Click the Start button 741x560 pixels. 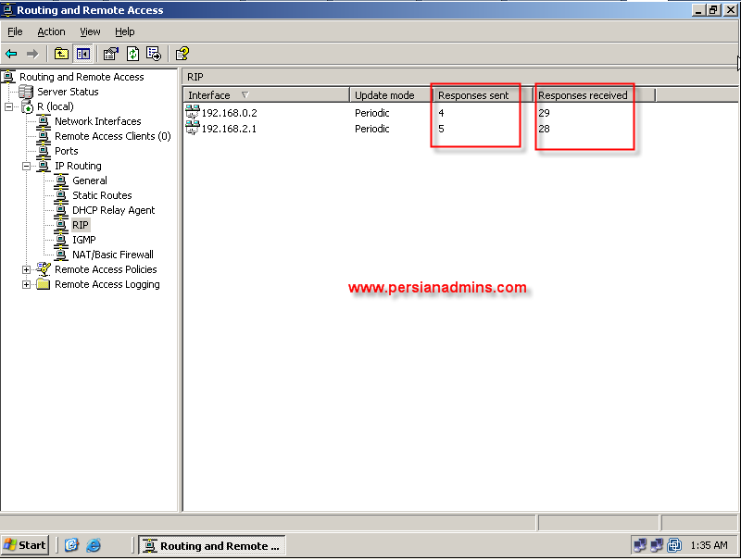point(25,545)
